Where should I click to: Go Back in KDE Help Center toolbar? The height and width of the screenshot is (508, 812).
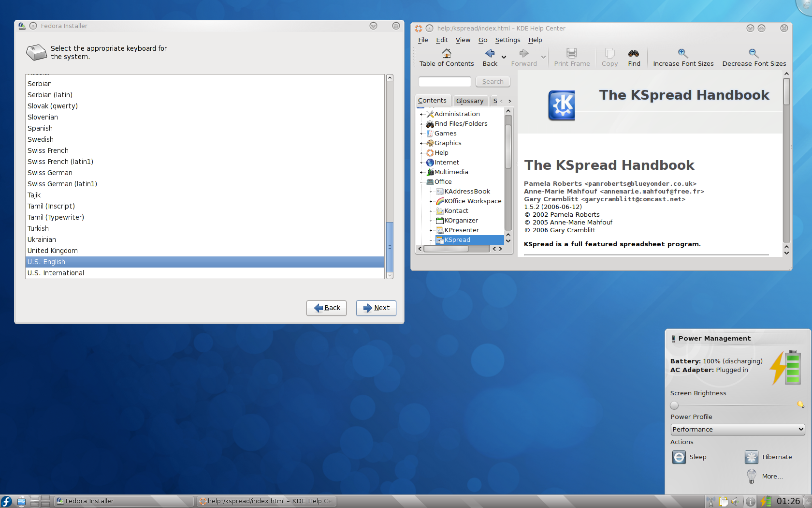pos(490,58)
